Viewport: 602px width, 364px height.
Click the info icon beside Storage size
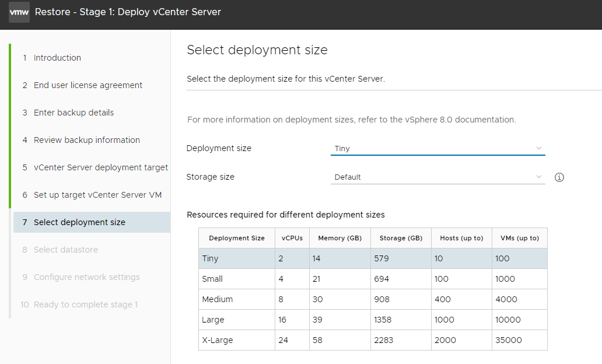point(559,177)
